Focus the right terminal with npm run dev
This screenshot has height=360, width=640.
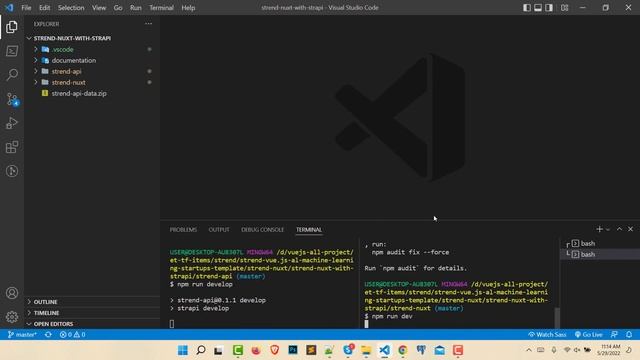pyautogui.click(x=457, y=284)
